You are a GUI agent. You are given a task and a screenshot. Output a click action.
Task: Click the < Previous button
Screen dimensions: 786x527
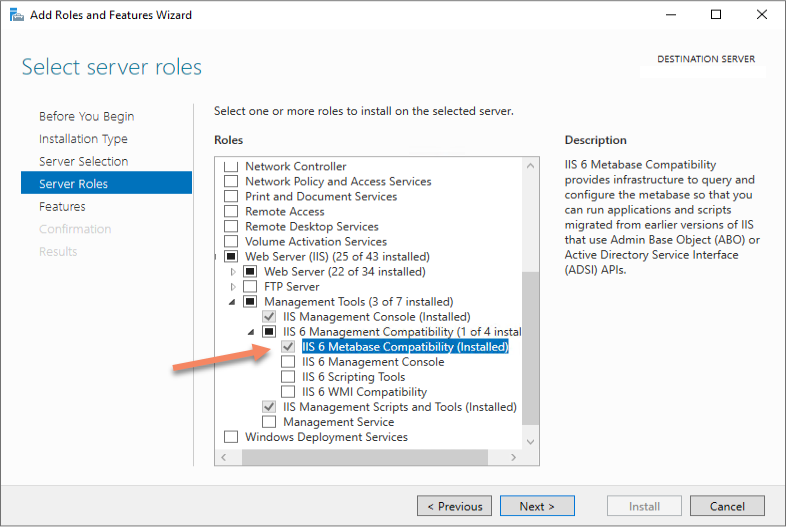click(455, 506)
